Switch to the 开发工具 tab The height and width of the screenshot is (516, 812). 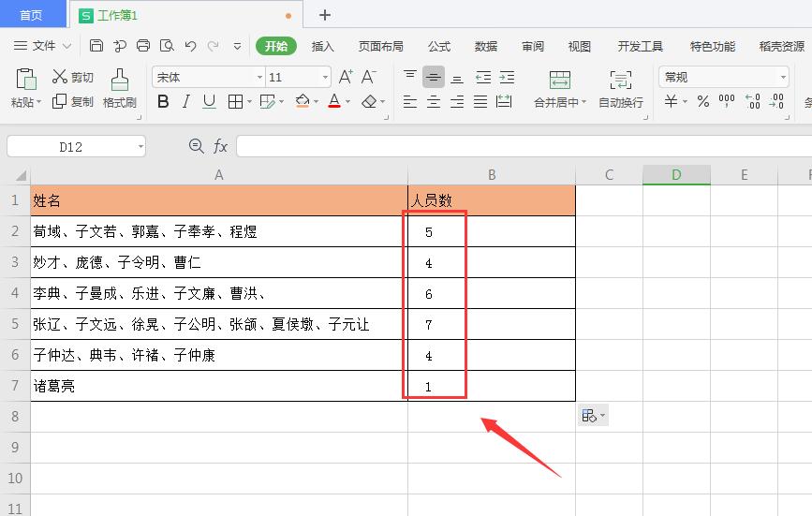coord(640,46)
